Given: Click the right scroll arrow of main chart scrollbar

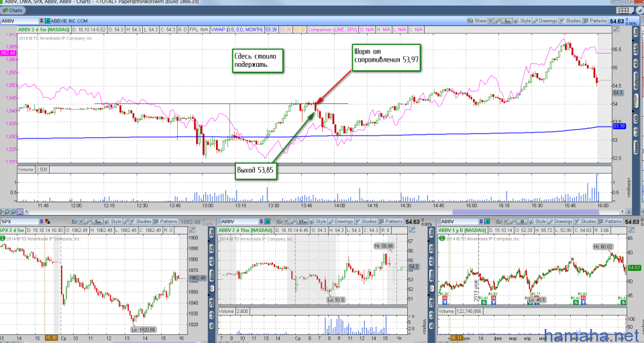Looking at the screenshot, I should [623, 212].
